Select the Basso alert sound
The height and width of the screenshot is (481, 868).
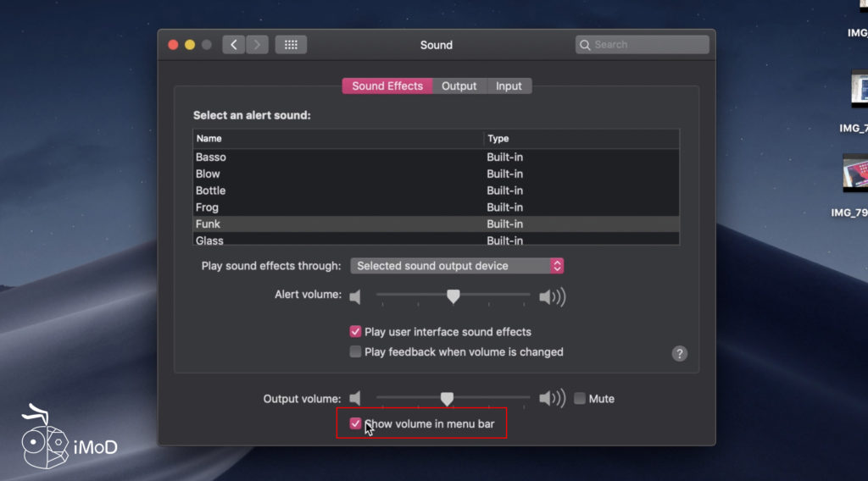[x=437, y=157]
